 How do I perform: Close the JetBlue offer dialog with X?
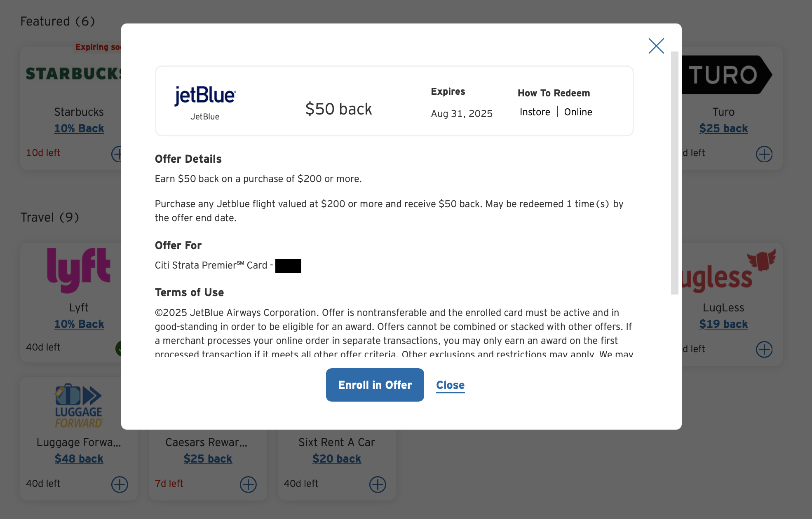656,46
